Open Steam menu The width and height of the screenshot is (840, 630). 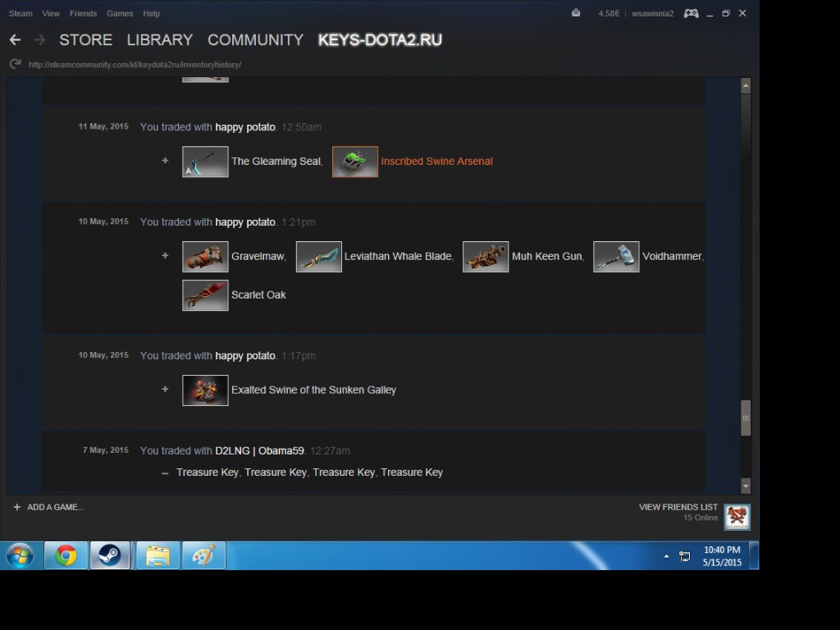21,13
